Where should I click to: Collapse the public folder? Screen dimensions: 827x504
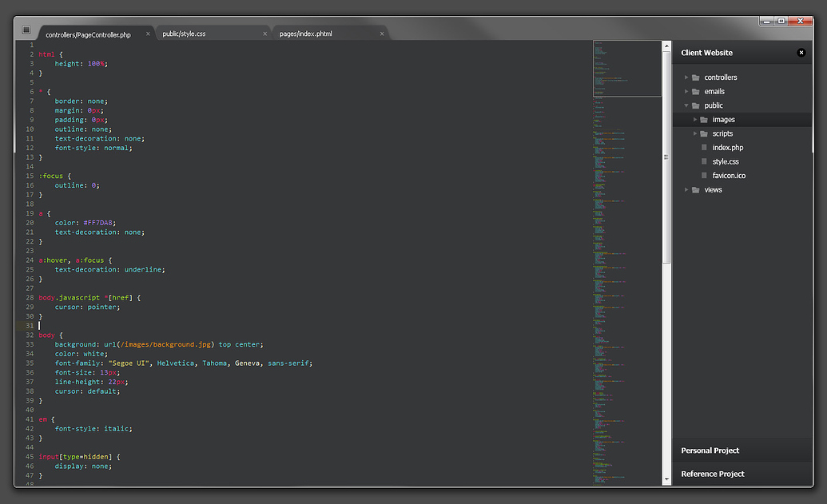[x=686, y=105]
